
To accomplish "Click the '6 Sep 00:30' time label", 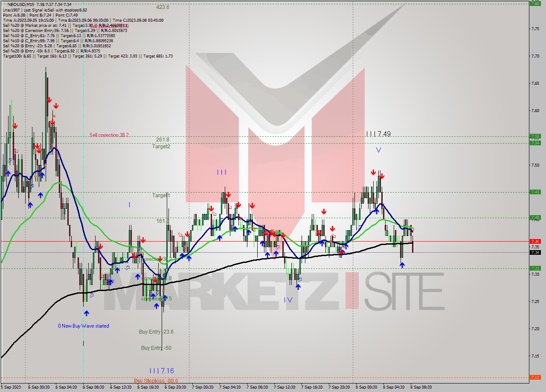I will point(39,387).
